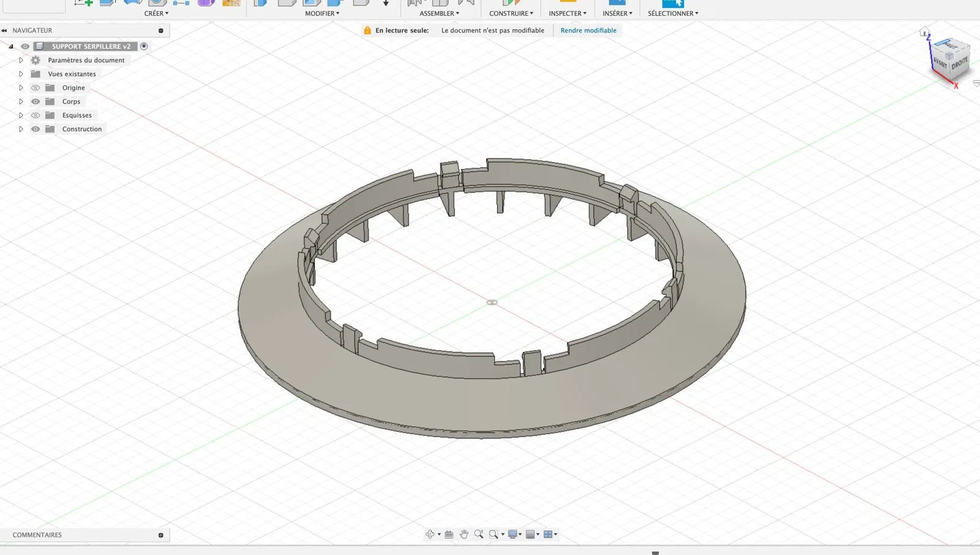Activate radio button beside SUPPORT SERPILLERE v2

coord(144,47)
